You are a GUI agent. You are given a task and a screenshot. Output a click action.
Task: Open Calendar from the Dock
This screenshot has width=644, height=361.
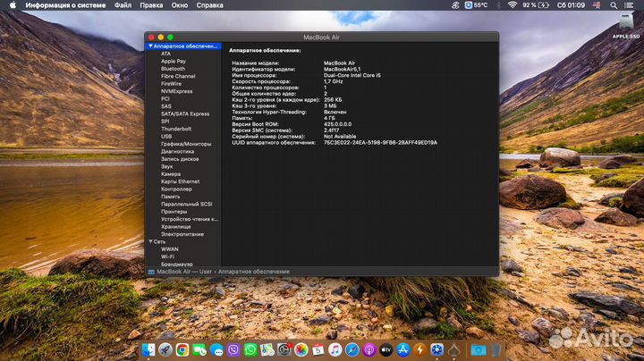(x=318, y=350)
